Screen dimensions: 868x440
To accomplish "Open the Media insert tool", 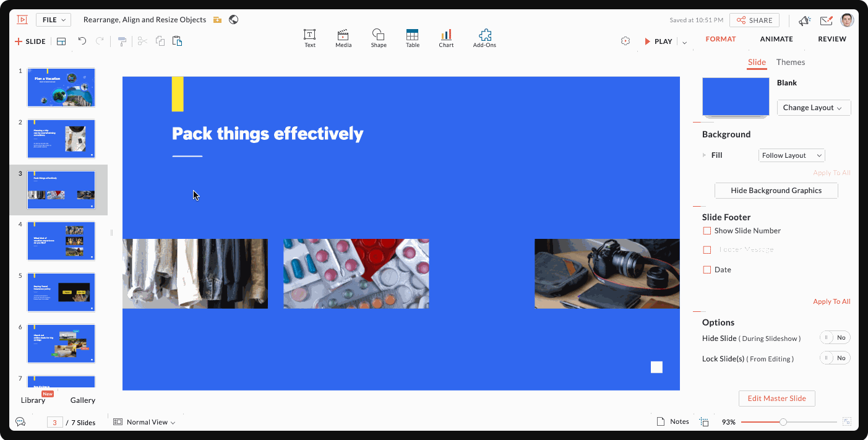I will (x=343, y=38).
